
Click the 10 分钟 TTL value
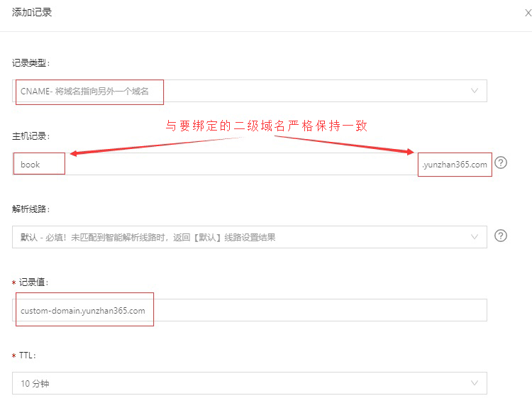point(35,383)
